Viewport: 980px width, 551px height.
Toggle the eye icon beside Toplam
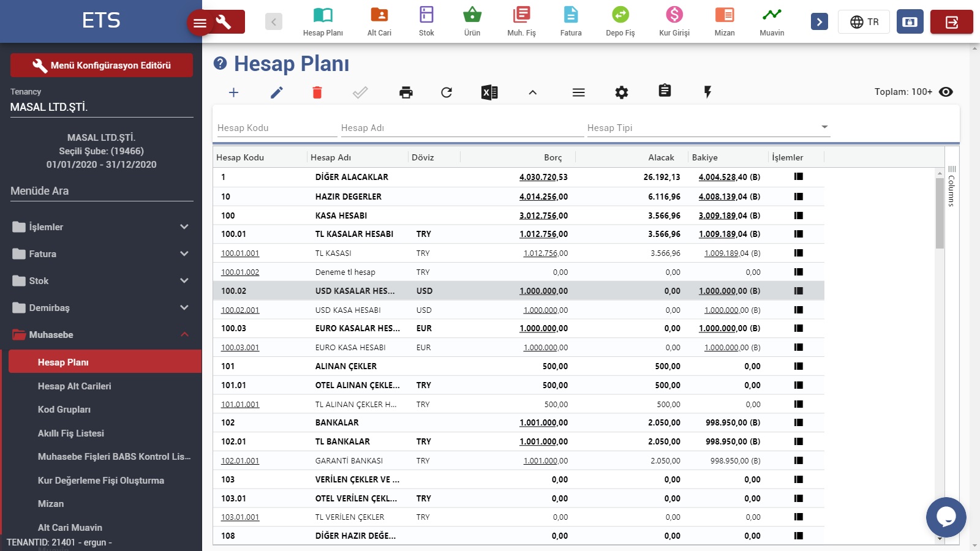946,92
